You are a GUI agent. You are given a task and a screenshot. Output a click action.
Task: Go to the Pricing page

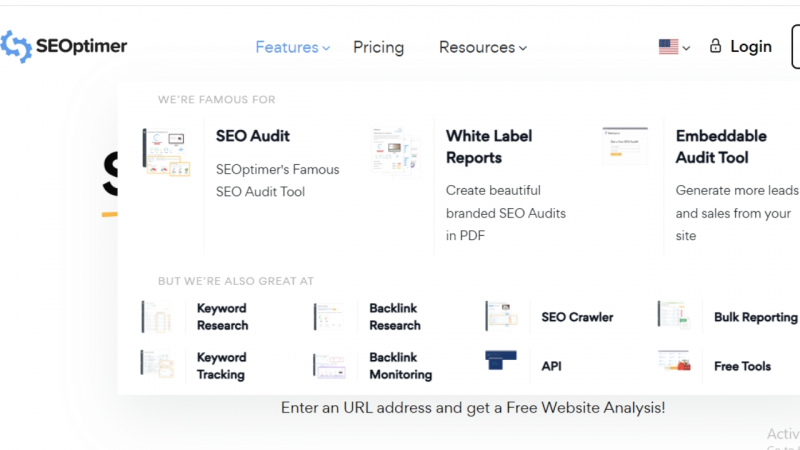pyautogui.click(x=379, y=47)
